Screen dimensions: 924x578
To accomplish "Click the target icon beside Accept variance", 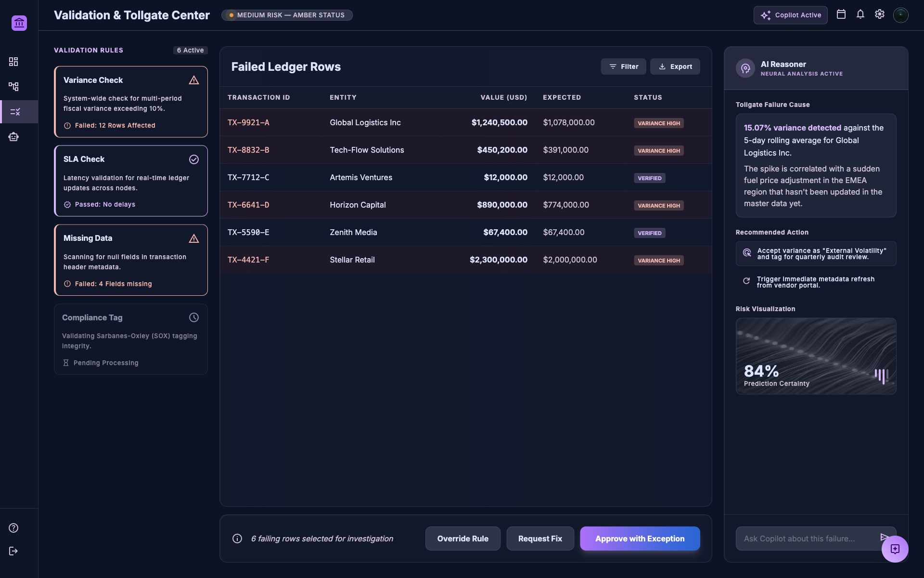I will coord(747,253).
